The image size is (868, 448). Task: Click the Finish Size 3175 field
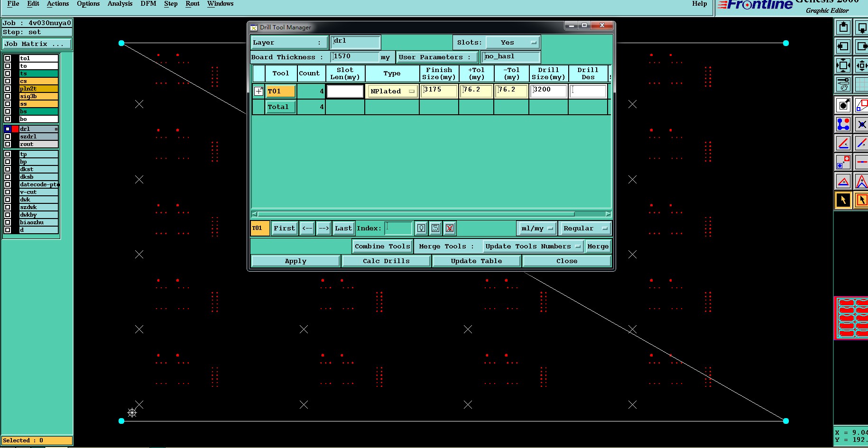[439, 91]
